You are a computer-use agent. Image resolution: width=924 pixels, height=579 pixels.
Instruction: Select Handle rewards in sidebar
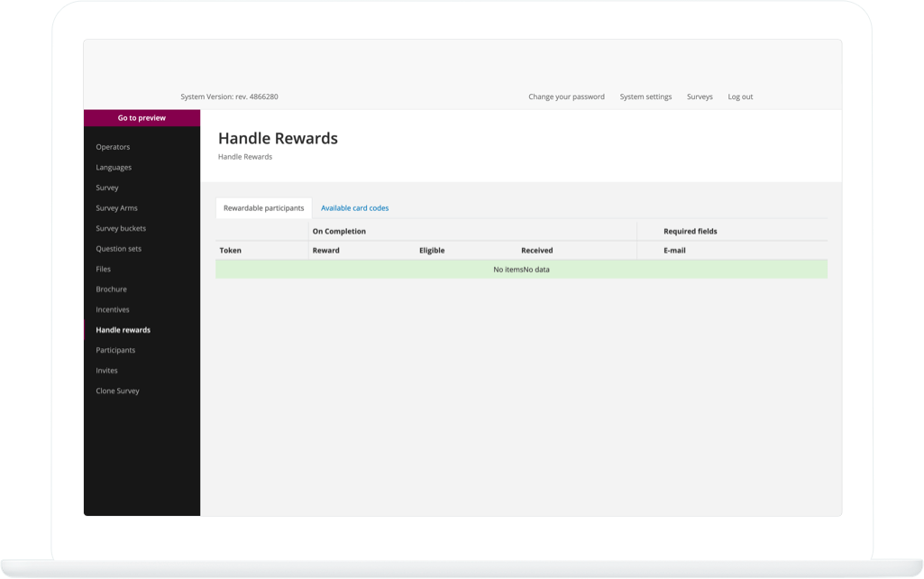click(124, 330)
